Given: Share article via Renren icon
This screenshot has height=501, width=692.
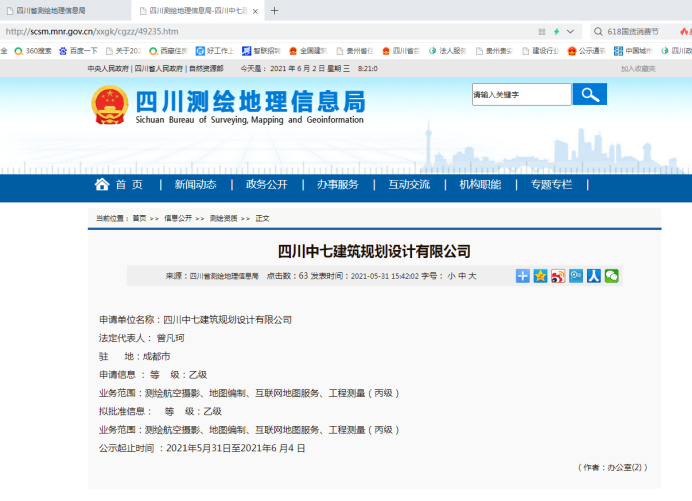Looking at the screenshot, I should [x=594, y=276].
